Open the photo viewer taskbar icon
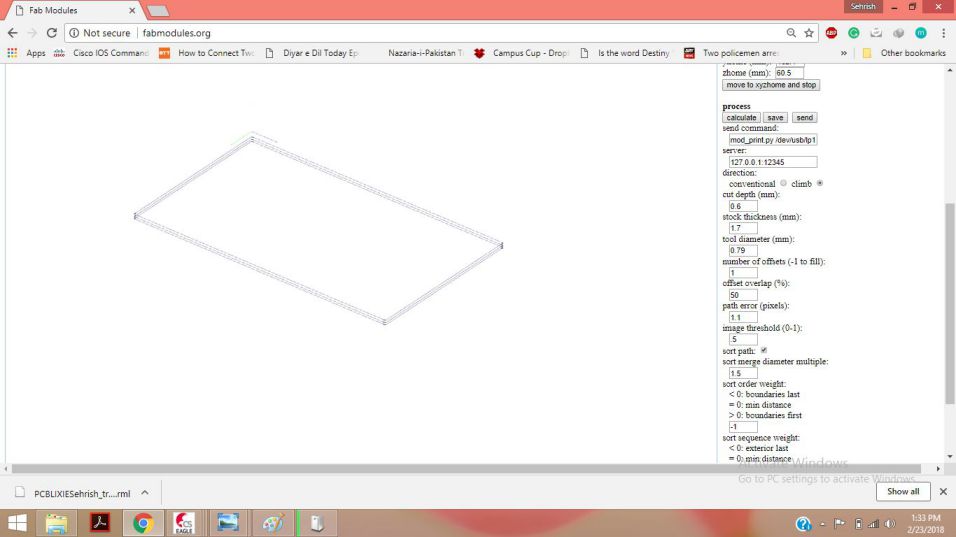 pos(228,523)
